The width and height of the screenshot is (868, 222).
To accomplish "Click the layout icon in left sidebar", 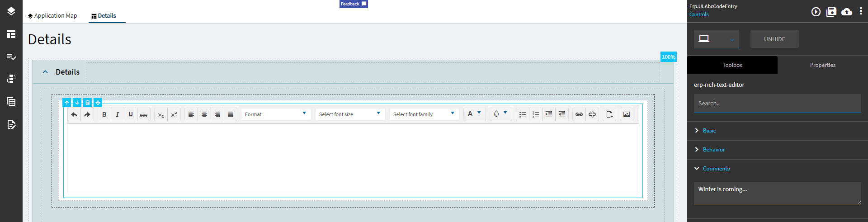I will (x=11, y=34).
